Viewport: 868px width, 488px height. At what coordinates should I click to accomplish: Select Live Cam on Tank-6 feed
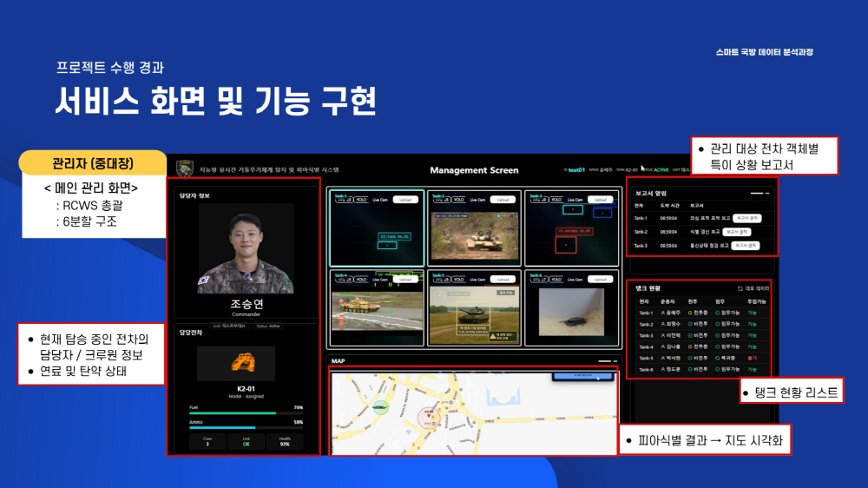[x=575, y=280]
